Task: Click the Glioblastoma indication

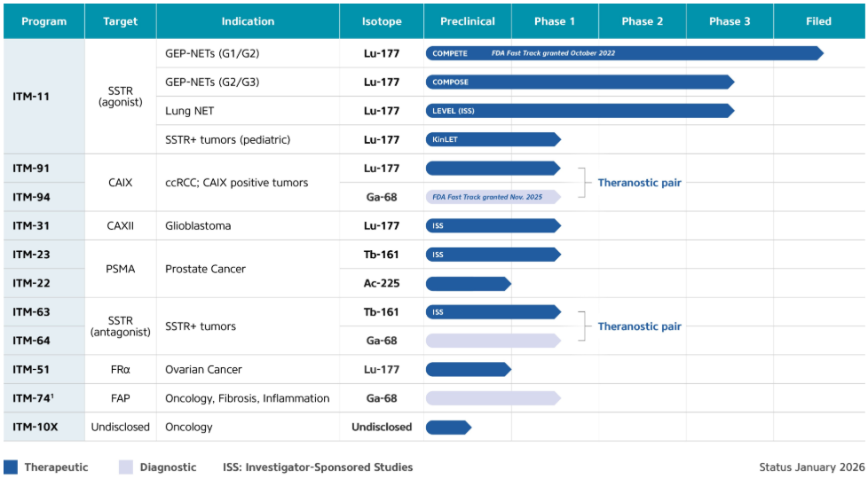Action: (198, 226)
